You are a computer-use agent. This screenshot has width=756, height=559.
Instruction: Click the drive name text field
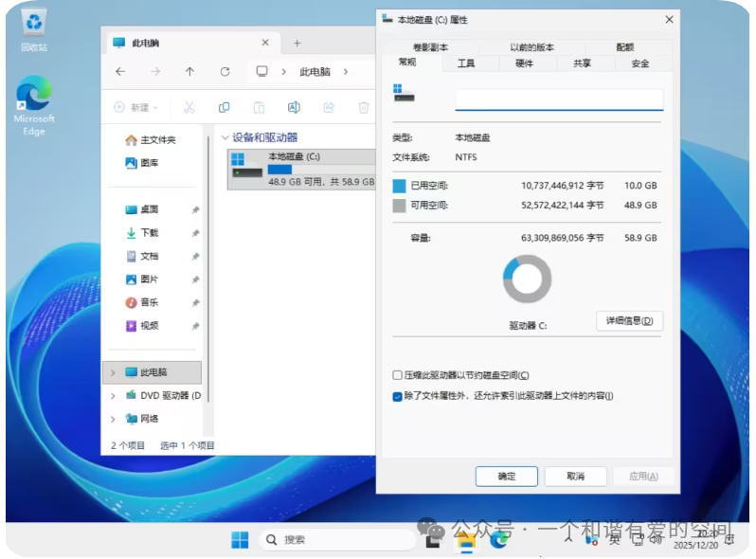559,100
